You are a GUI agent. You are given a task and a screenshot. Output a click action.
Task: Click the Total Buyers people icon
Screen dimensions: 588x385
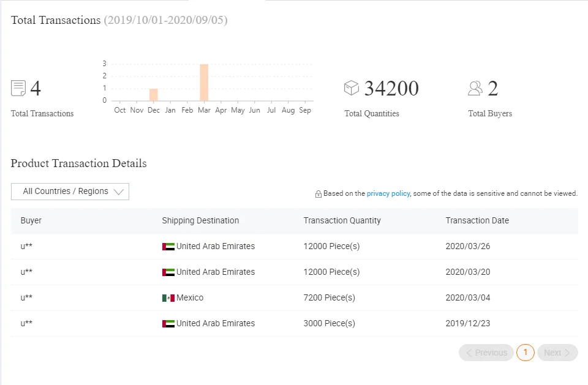(x=475, y=88)
